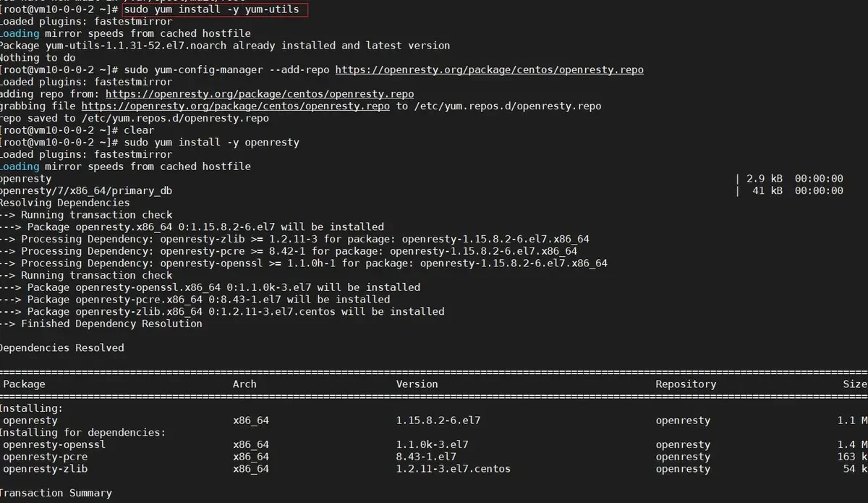868x503 pixels.
Task: Click 'openresty-zlib' package name in table
Action: 46,468
